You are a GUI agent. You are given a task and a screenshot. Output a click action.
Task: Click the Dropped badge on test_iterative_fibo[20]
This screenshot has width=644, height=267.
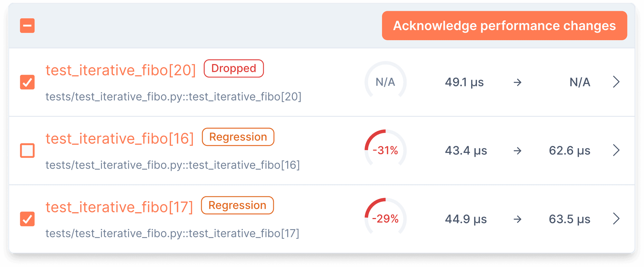click(x=233, y=68)
